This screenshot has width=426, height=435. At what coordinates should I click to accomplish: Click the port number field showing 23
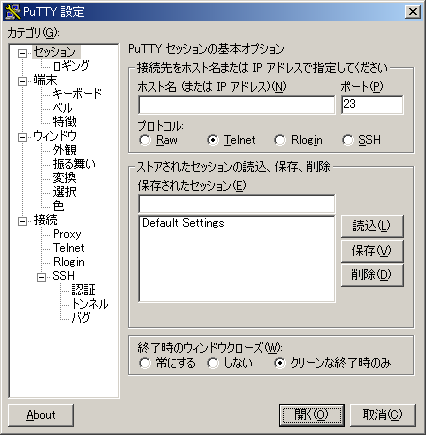(x=372, y=105)
